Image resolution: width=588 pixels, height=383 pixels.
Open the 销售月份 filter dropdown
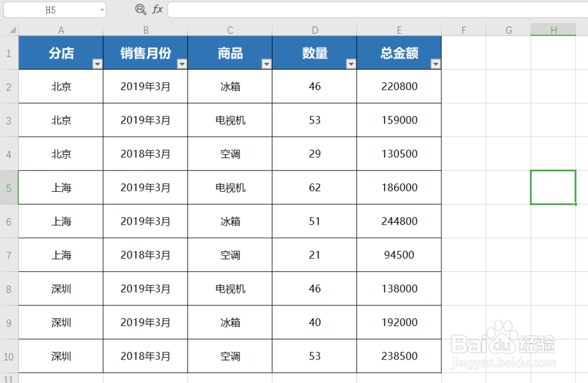click(x=182, y=64)
